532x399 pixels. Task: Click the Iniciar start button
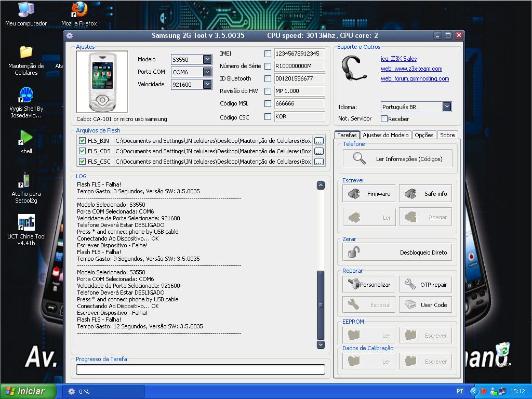pyautogui.click(x=28, y=391)
